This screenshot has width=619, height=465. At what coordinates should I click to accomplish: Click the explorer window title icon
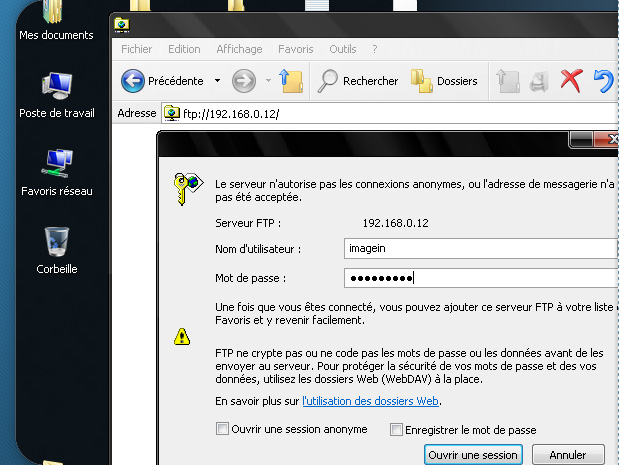[122, 25]
